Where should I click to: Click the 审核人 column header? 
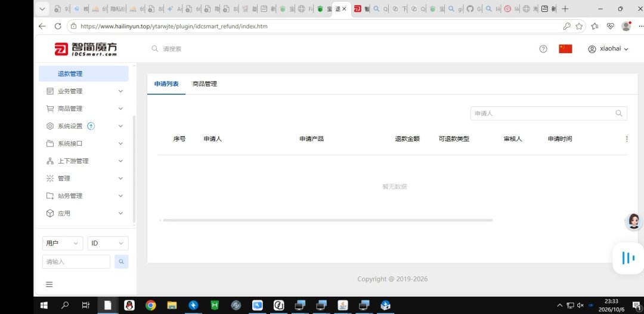tap(513, 139)
